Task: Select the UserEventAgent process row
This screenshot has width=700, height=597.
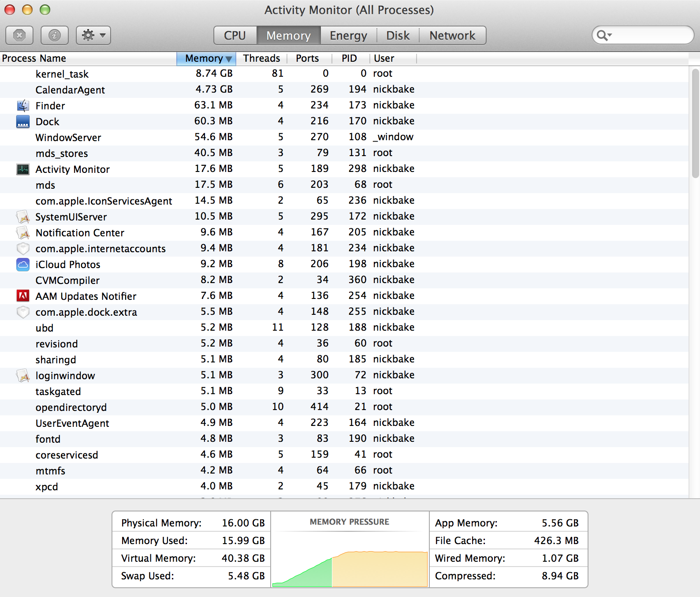Action: point(344,423)
